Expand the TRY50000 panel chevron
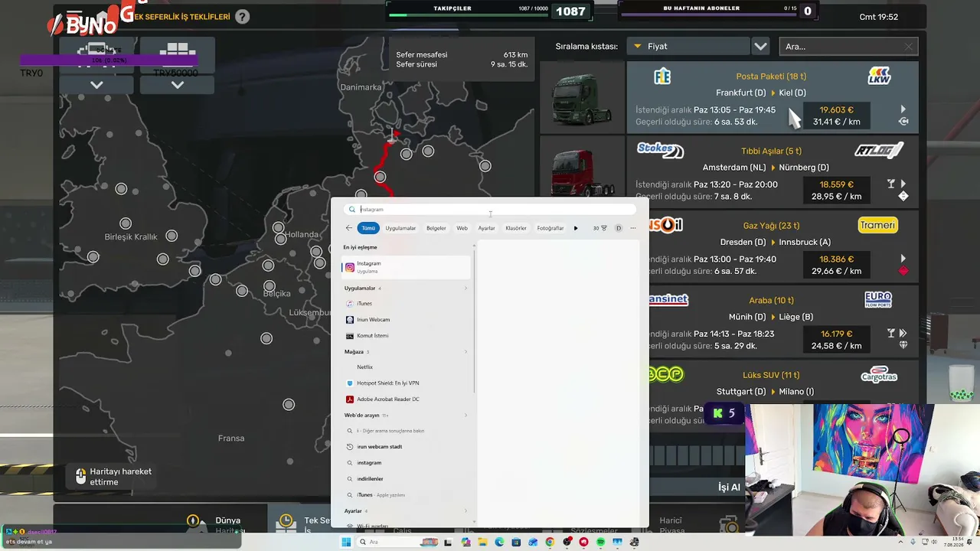 pyautogui.click(x=178, y=85)
